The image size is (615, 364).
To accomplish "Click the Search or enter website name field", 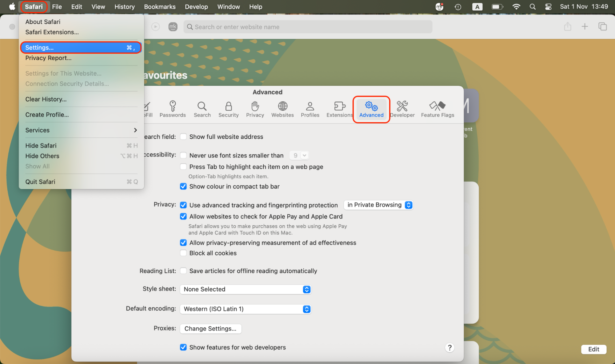I will 308,27.
